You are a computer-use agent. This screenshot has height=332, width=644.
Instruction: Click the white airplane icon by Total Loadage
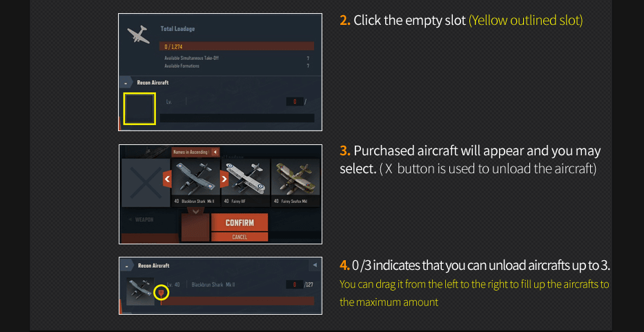pos(139,34)
